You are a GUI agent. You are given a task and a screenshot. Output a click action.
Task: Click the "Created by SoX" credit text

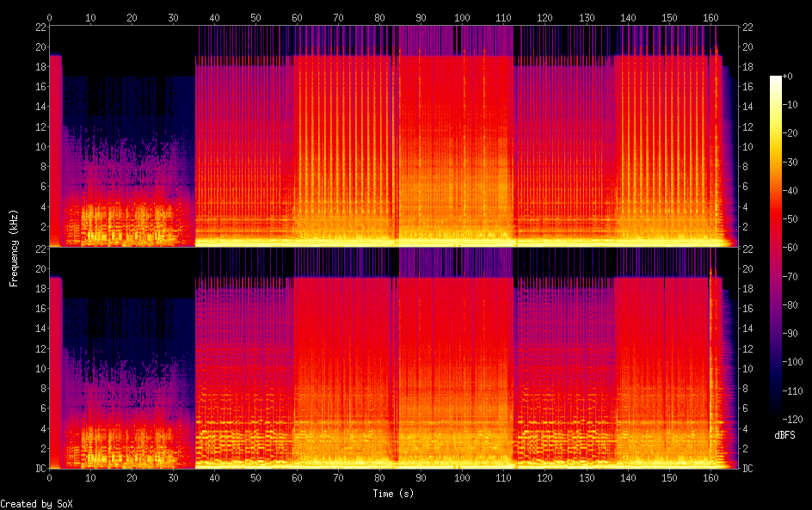35,503
